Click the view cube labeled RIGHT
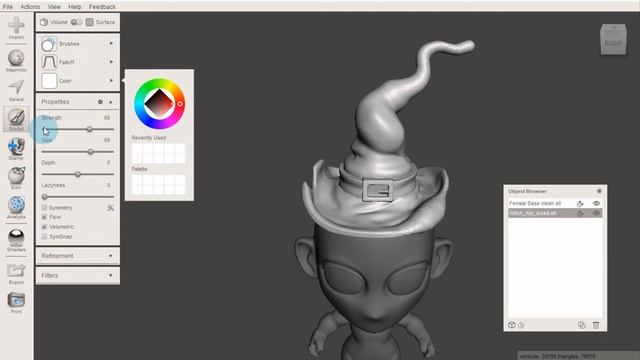The image size is (640, 360). (x=613, y=39)
